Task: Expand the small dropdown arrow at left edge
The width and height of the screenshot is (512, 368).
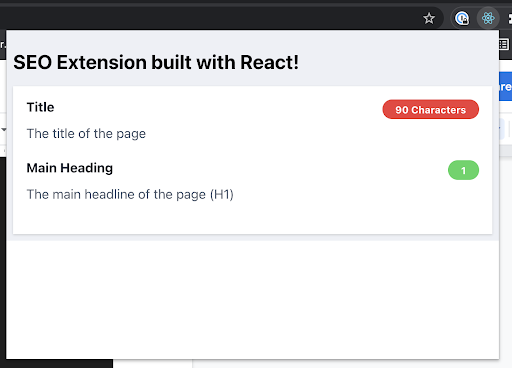Action: click(x=3, y=129)
